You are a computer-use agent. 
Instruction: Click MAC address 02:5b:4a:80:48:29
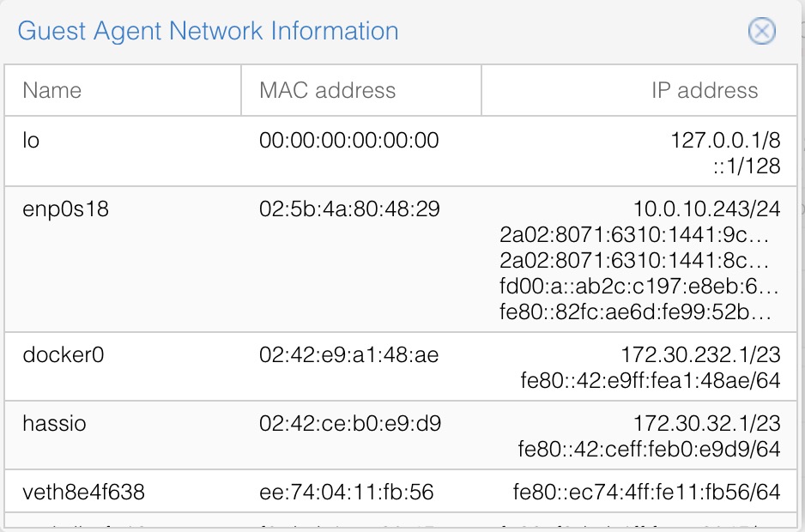point(349,209)
